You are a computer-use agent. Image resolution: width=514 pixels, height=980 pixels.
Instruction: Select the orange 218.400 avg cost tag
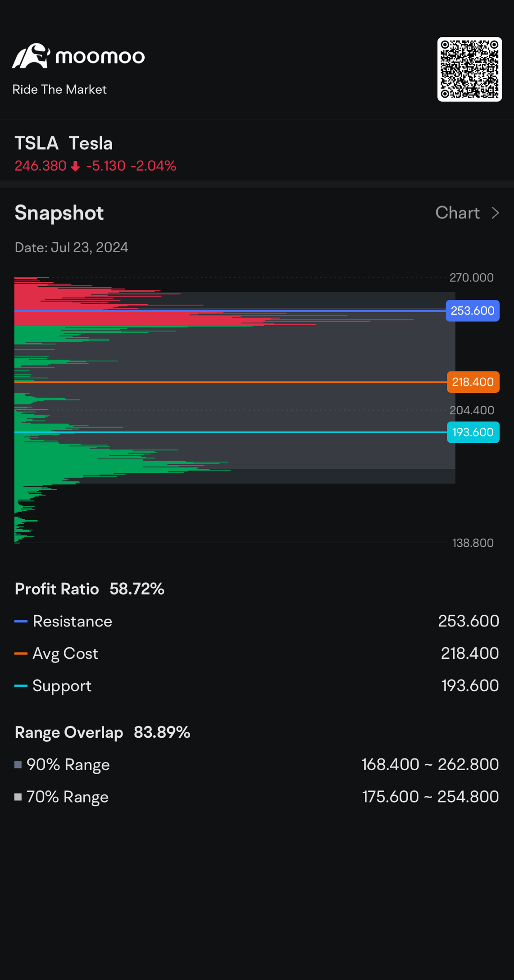click(473, 382)
